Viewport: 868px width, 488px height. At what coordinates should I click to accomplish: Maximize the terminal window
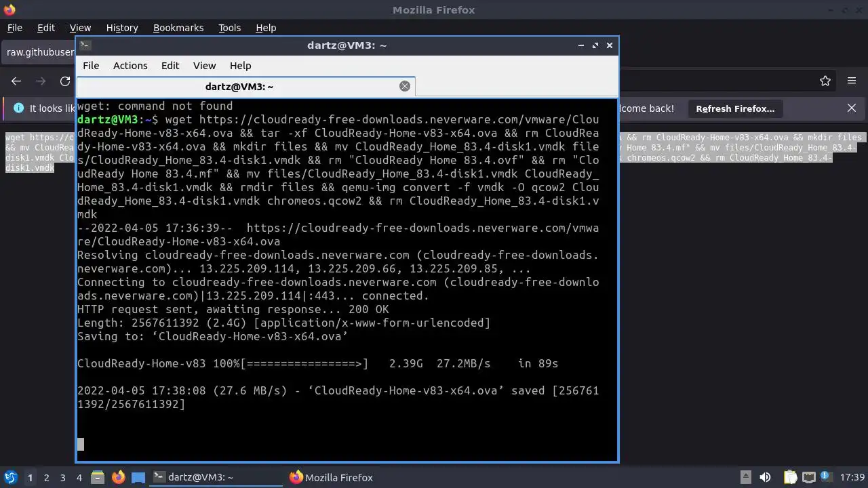coord(595,45)
